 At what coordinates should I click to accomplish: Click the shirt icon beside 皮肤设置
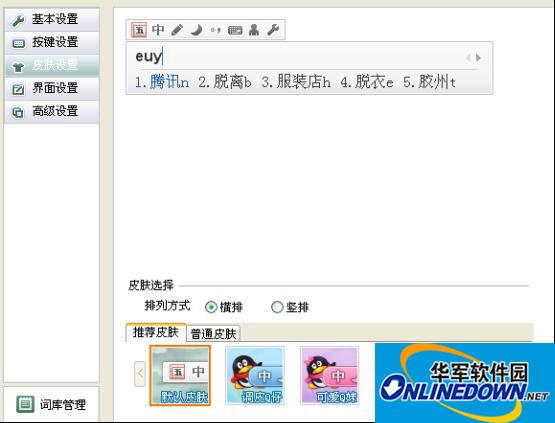(x=18, y=67)
